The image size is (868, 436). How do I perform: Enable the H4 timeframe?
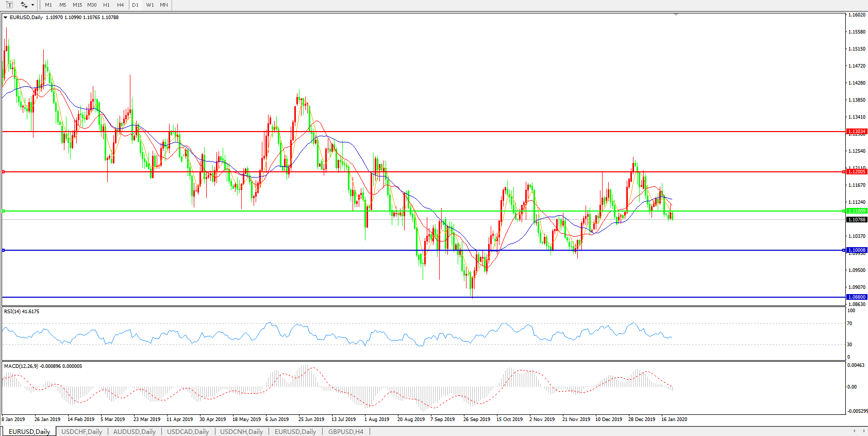(x=120, y=5)
